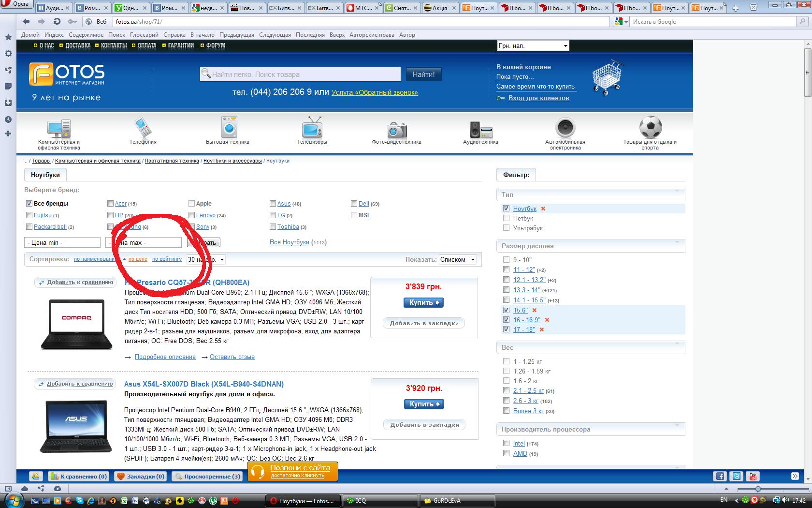Check the 13.3 - 14" display size checkbox
Image resolution: width=812 pixels, height=508 pixels.
(507, 290)
